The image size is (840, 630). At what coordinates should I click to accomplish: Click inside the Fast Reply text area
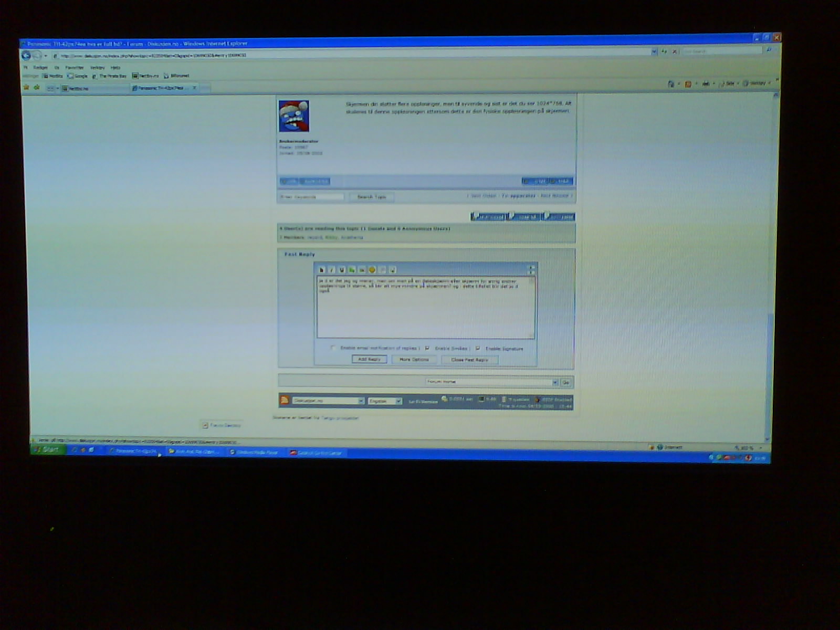coord(426,307)
